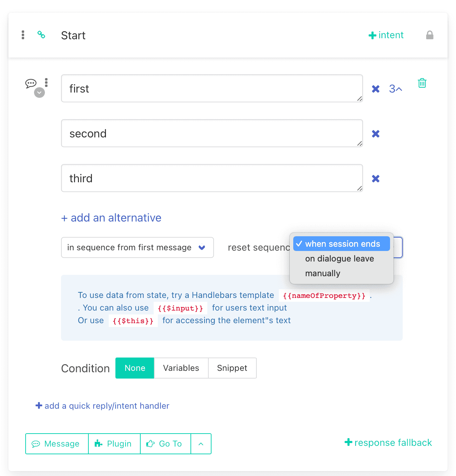Screen dimensions: 456x476
Task: Remove the 'third' alternative with X
Action: (376, 179)
